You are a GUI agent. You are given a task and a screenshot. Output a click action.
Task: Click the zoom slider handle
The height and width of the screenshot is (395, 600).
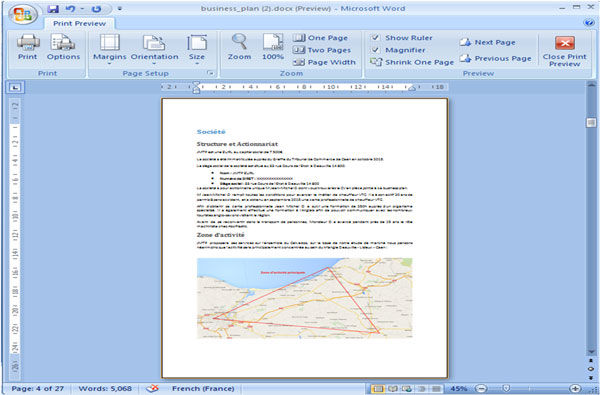(507, 389)
